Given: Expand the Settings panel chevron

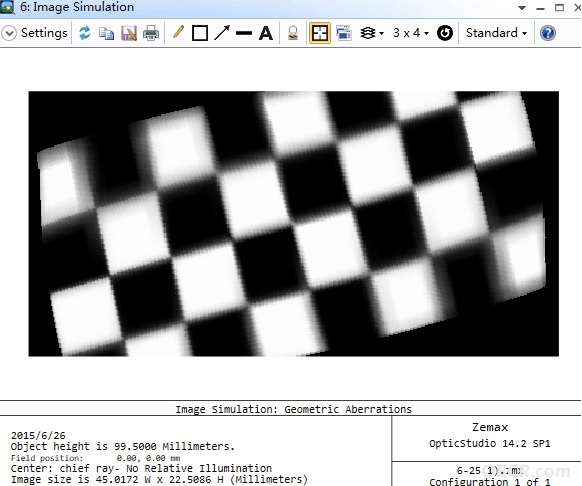Looking at the screenshot, I should point(9,33).
